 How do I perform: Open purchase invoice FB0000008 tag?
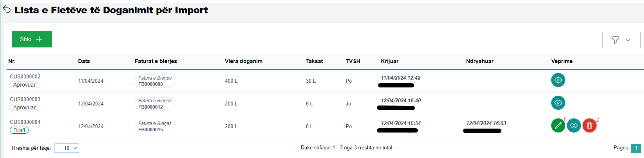[155, 81]
